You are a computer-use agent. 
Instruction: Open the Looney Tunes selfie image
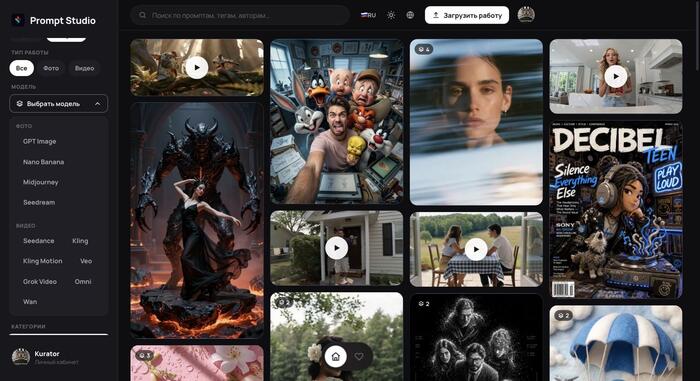[337, 121]
